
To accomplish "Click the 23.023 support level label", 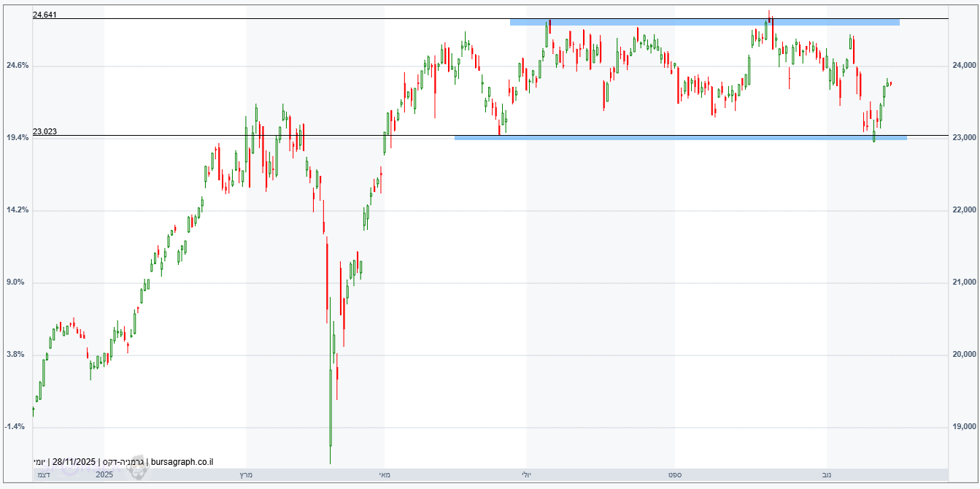I will tap(45, 131).
